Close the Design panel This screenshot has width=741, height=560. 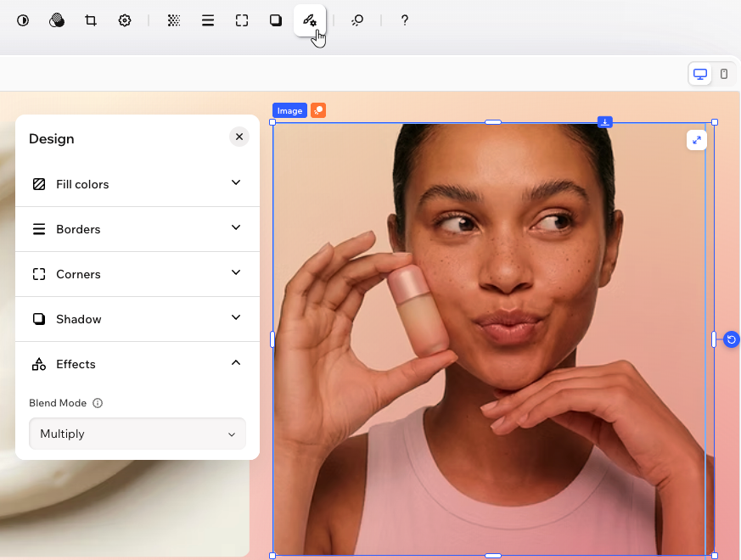(239, 137)
